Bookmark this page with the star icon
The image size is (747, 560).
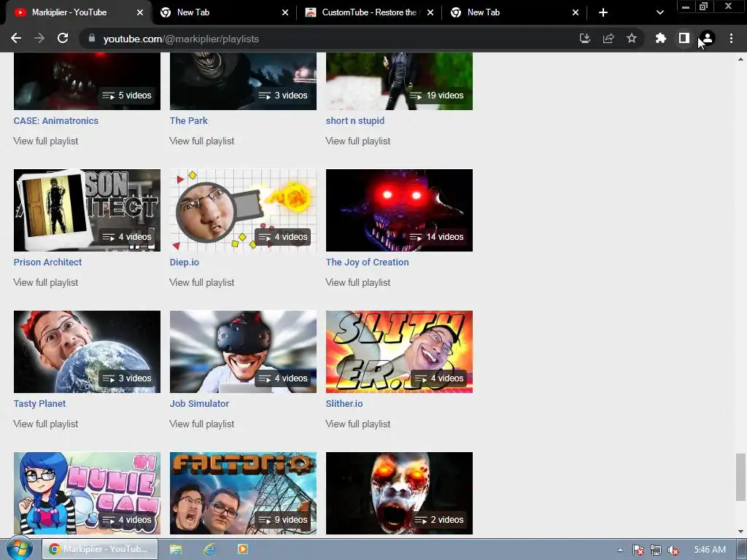(x=632, y=39)
